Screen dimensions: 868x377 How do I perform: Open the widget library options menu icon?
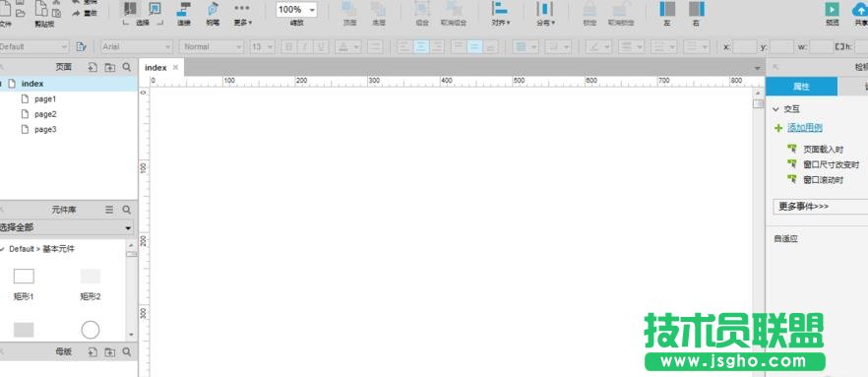(109, 210)
